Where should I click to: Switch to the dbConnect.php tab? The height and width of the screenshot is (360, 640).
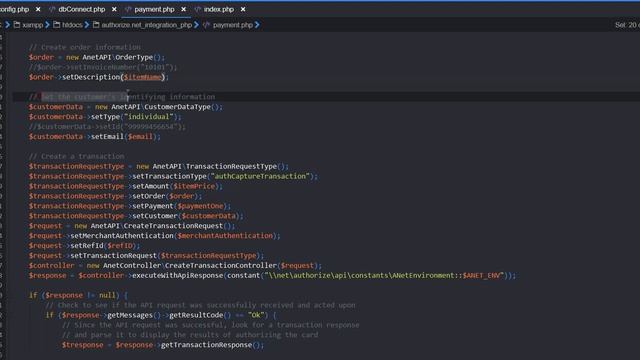pos(82,9)
